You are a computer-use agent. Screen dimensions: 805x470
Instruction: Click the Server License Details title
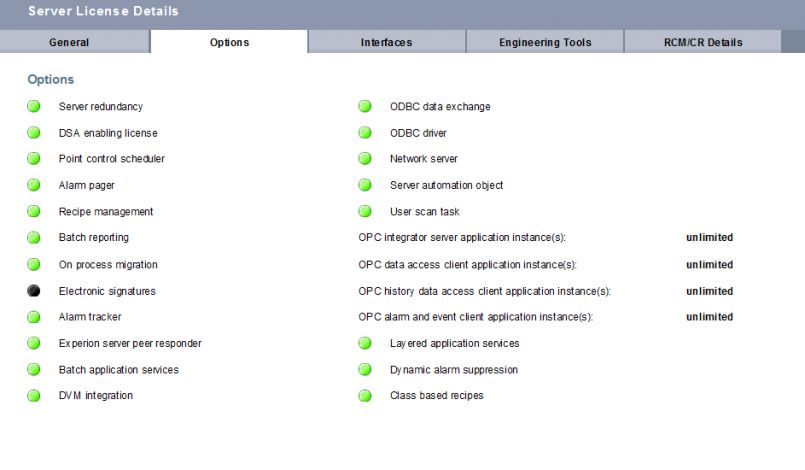103,11
